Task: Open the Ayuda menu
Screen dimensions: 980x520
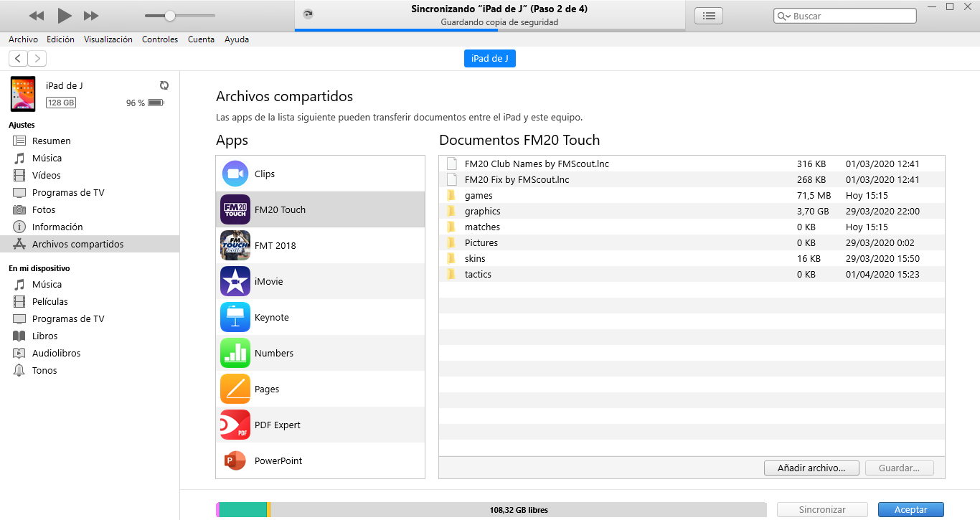Action: click(237, 39)
